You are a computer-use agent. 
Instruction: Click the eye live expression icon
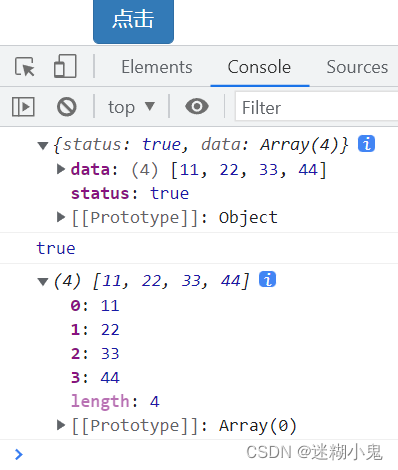tap(197, 107)
